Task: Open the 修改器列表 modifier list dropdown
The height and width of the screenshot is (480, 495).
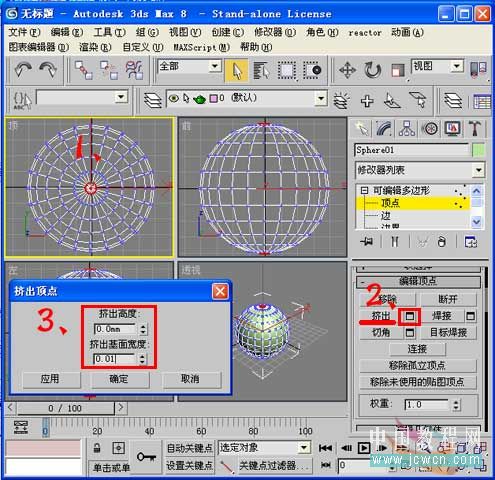Action: pyautogui.click(x=420, y=170)
